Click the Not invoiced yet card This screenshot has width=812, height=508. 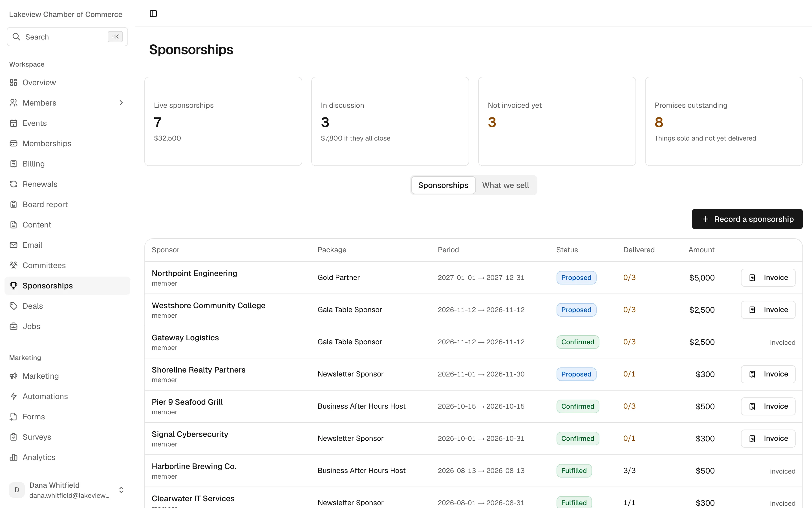pos(557,121)
